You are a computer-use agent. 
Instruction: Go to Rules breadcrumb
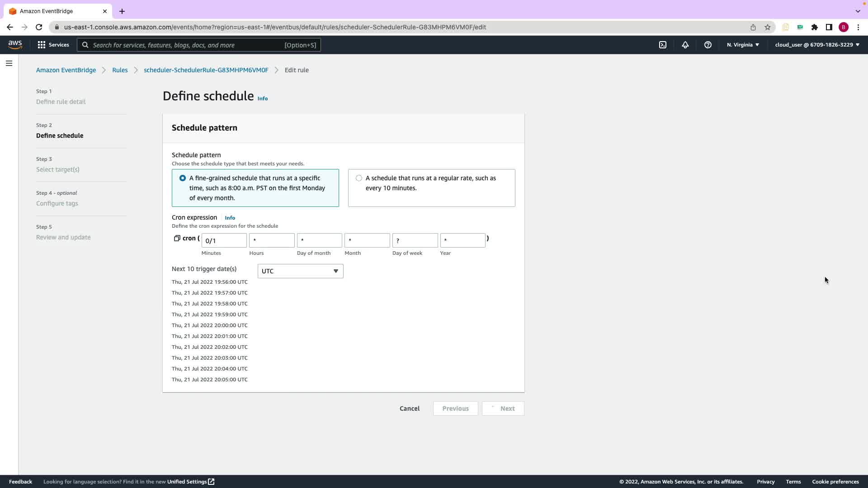tap(120, 70)
